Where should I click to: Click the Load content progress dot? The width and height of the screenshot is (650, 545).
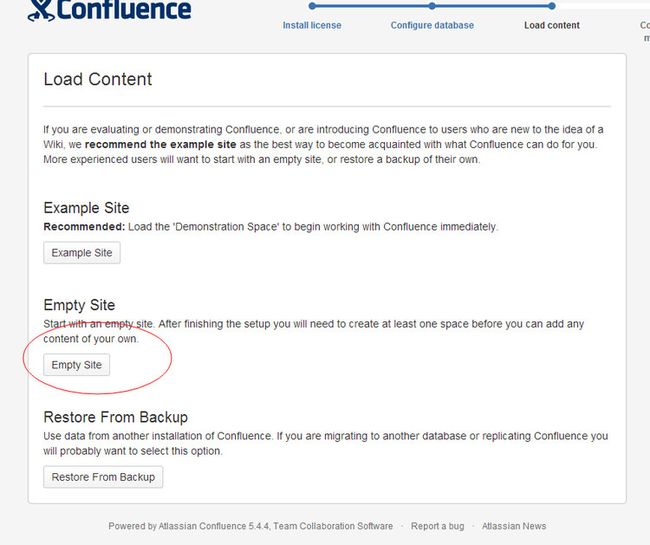point(551,6)
